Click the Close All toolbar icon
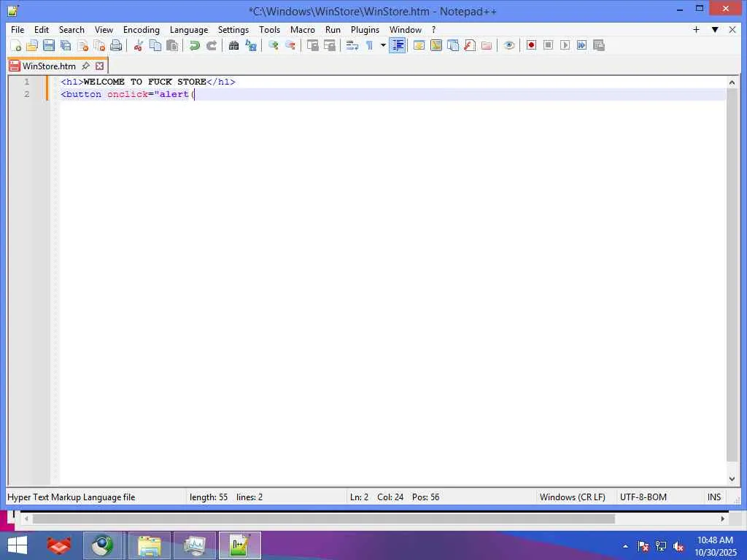Viewport: 747px width, 560px height. (x=99, y=46)
